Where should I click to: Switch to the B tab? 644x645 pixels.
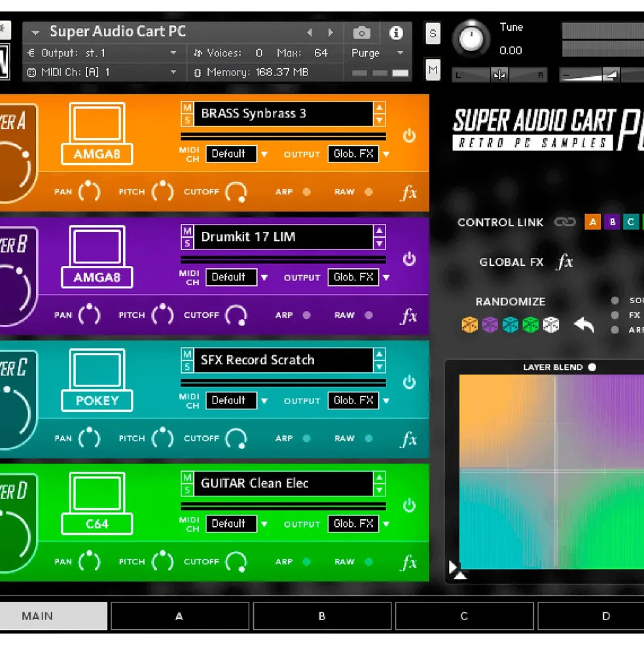[x=322, y=616]
